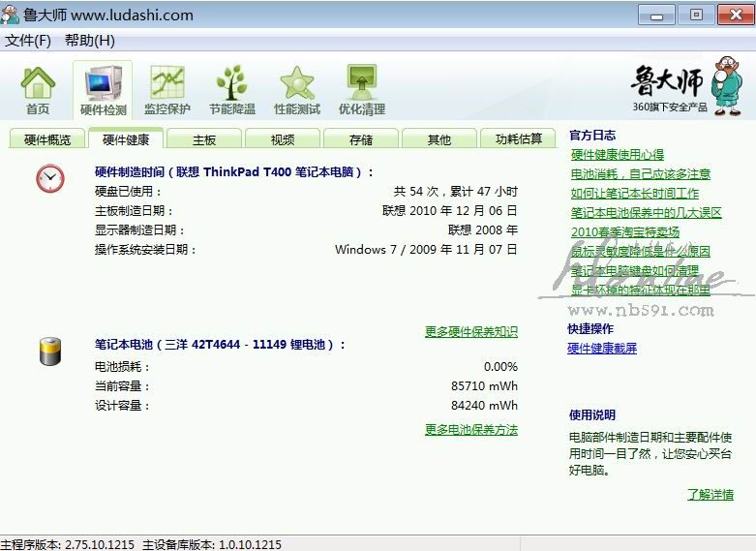This screenshot has width=756, height=551.
Task: Maximize the 鲁大师 window
Action: [x=696, y=15]
